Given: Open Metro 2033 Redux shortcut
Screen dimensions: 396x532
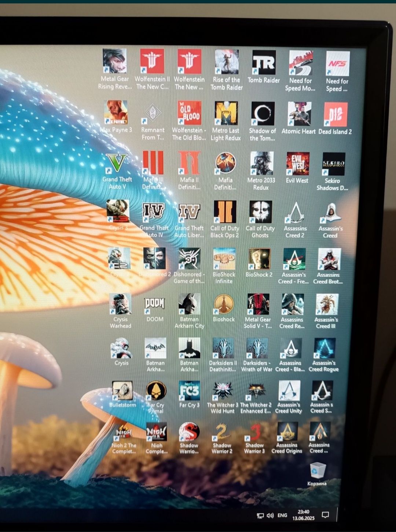Looking at the screenshot, I should pos(261,164).
